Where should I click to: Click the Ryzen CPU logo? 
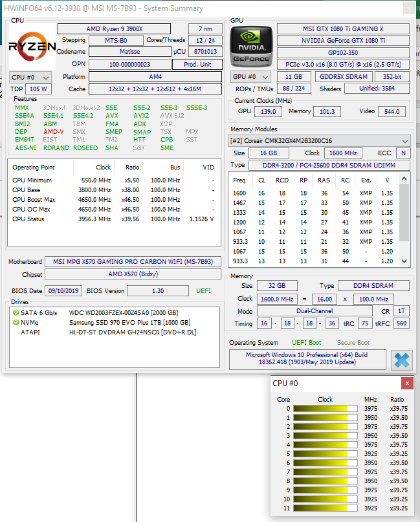coord(32,47)
